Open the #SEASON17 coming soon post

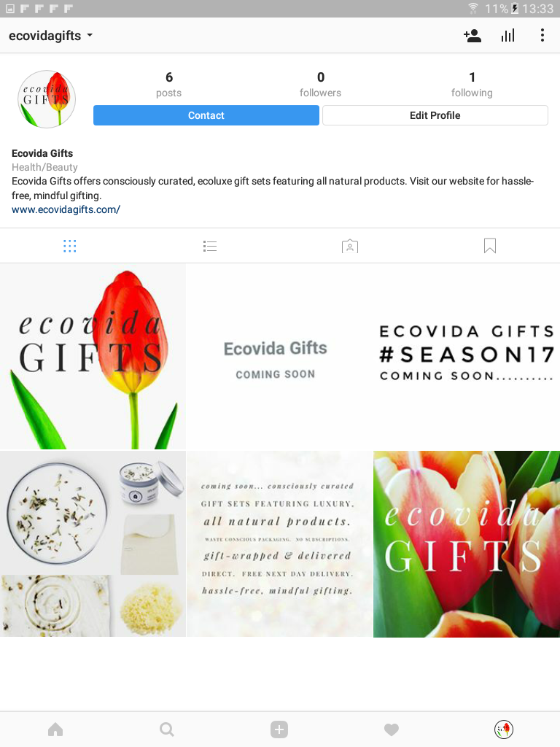pyautogui.click(x=467, y=356)
